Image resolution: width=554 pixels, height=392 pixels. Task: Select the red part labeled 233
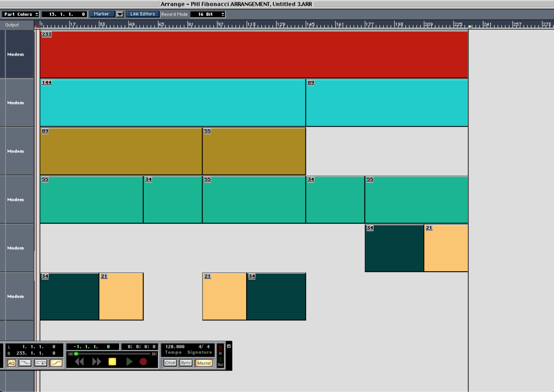254,55
